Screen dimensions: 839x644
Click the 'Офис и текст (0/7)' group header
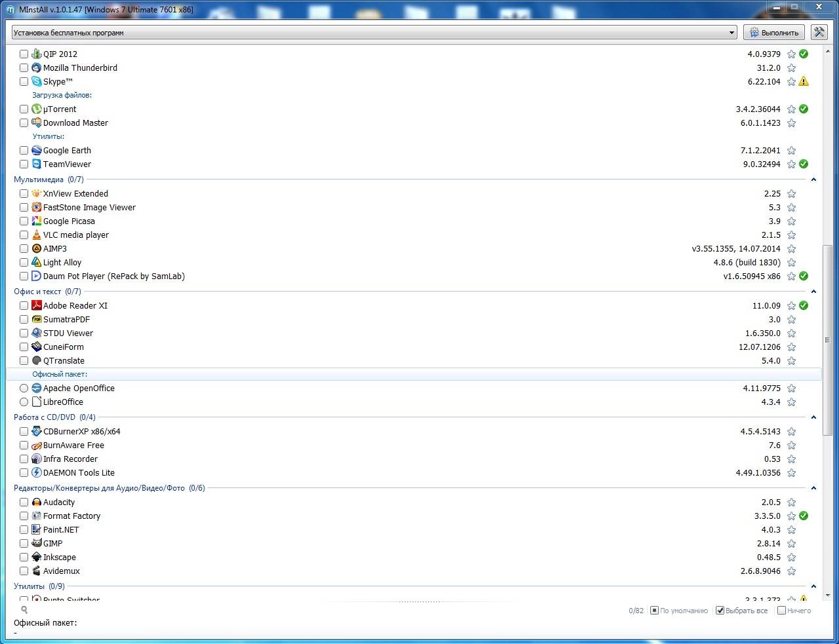(47, 291)
